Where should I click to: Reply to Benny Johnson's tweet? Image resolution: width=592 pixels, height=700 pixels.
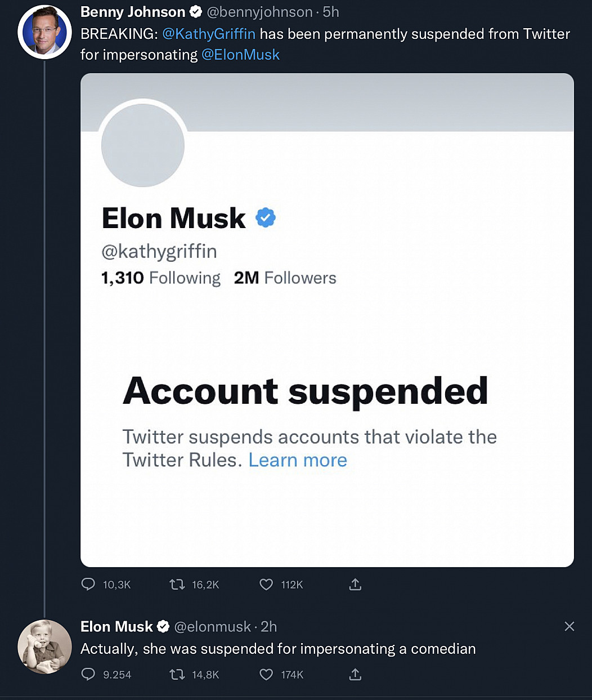click(x=88, y=585)
